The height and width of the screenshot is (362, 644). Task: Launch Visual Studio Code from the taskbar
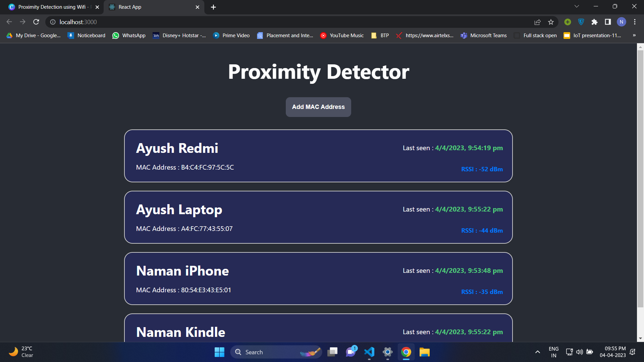coord(369,352)
